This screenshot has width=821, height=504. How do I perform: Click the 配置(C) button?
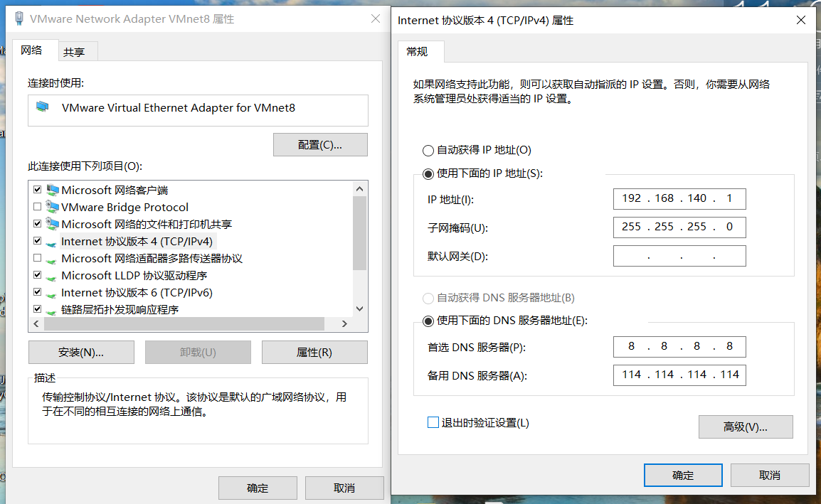pyautogui.click(x=320, y=144)
